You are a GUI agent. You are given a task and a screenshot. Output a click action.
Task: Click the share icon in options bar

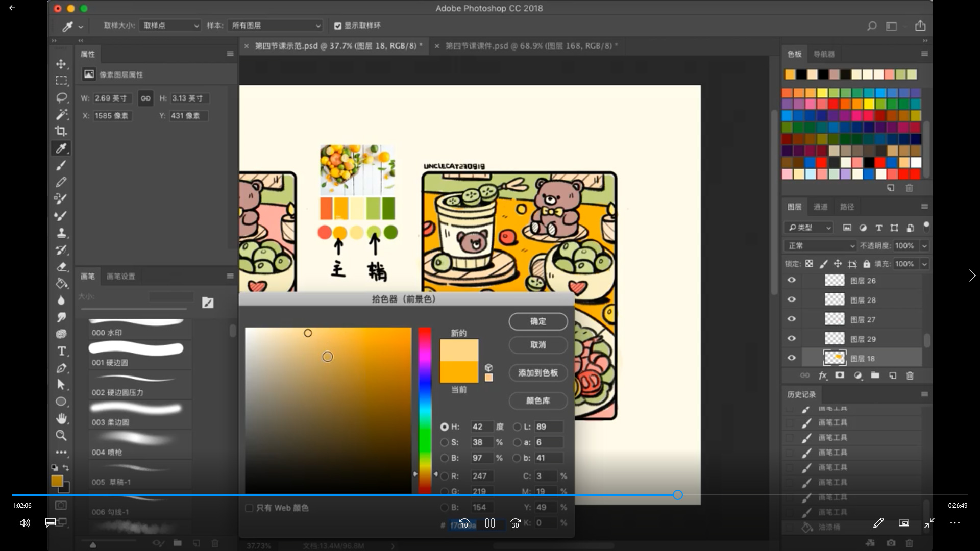(x=920, y=26)
